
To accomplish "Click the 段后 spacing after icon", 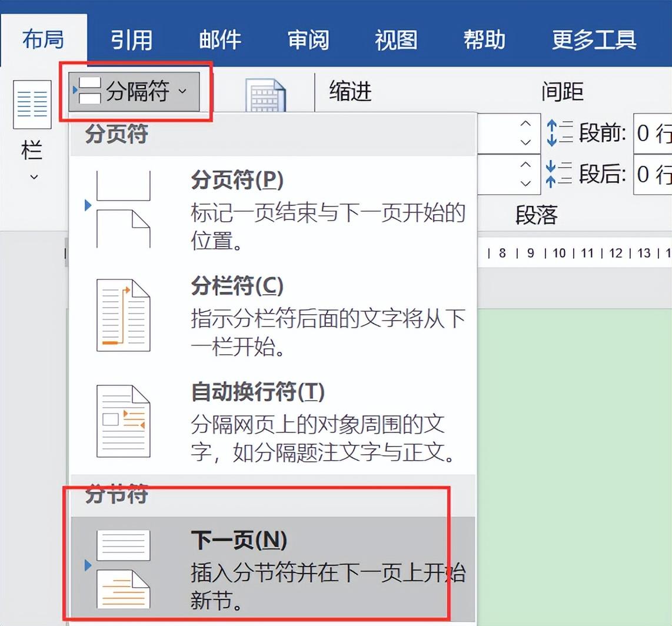I will (559, 174).
